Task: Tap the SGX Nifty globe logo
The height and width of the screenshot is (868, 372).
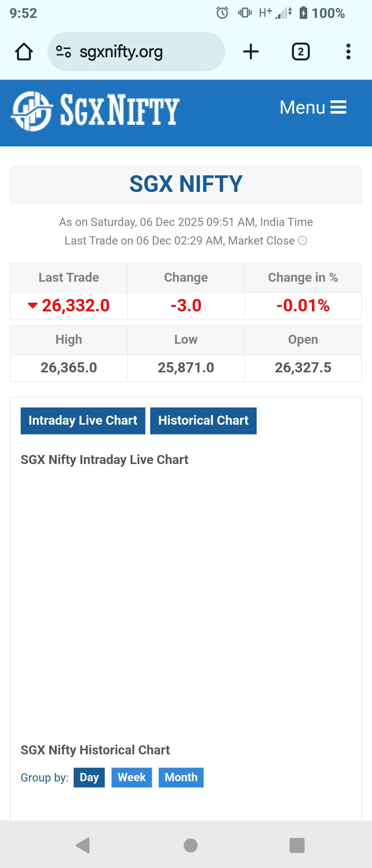Action: [32, 111]
